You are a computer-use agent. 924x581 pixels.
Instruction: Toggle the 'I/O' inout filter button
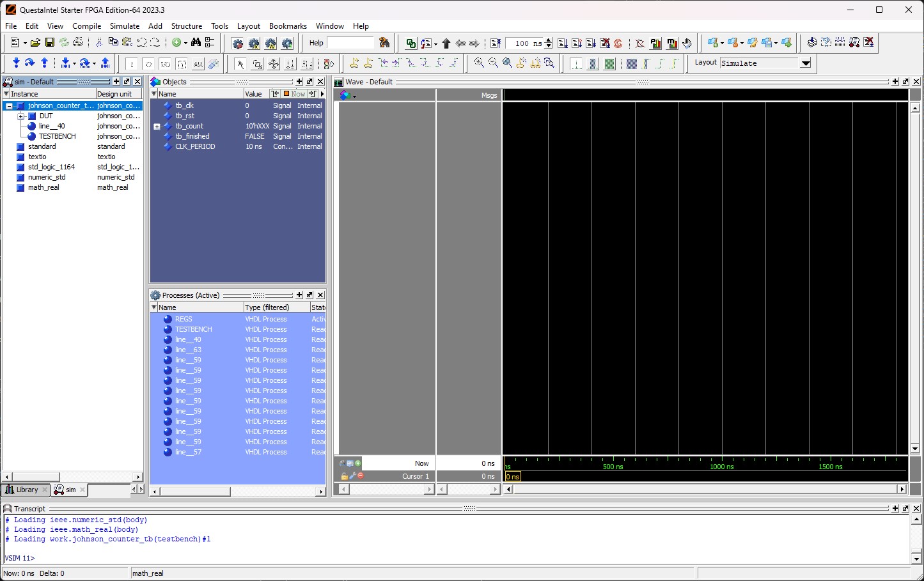tap(165, 64)
